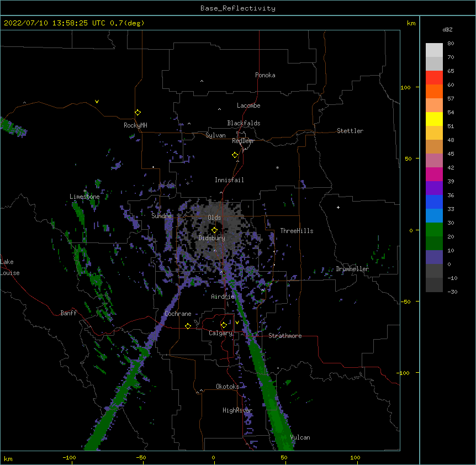Click the blue 36 dBZ legend swatch

coord(434,202)
